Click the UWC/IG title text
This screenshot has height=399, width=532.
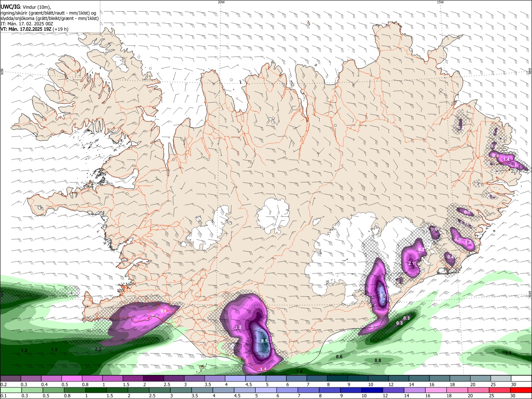tap(10, 6)
